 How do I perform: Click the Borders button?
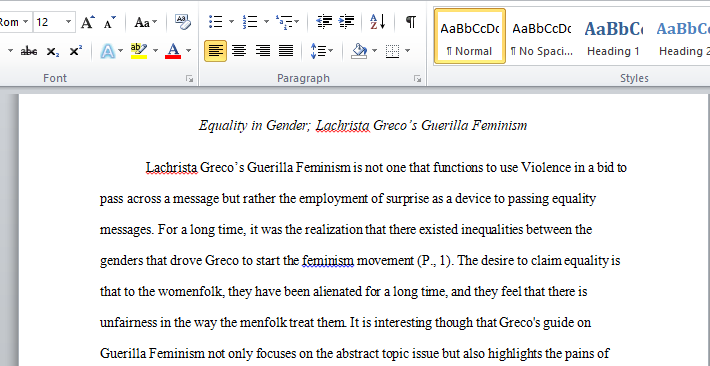click(393, 51)
